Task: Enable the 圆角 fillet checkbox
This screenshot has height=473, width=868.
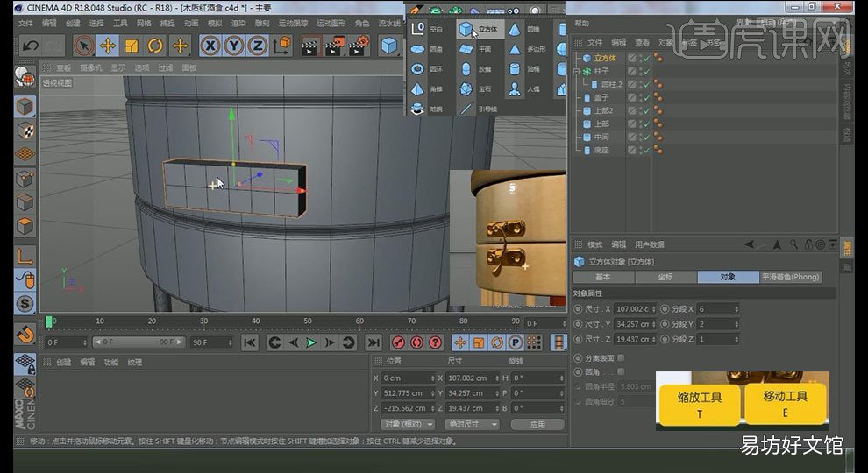Action: (x=621, y=371)
